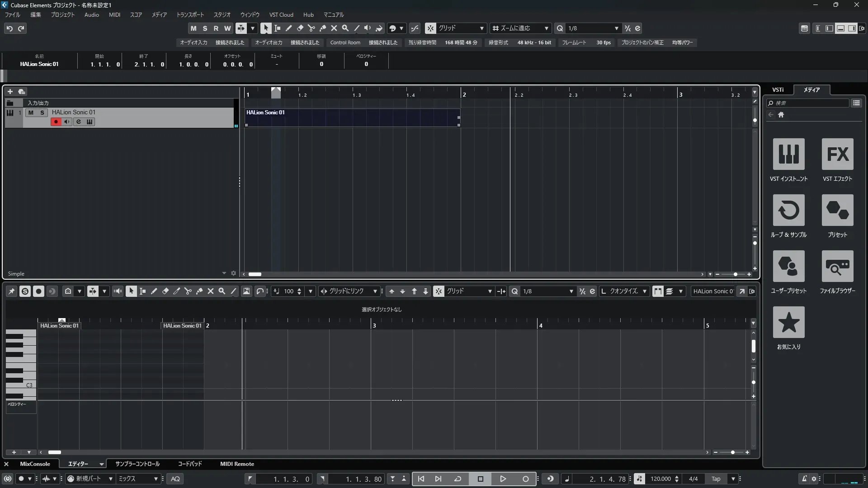Toggle the transport cycle loop button
Image resolution: width=868 pixels, height=488 pixels.
458,479
